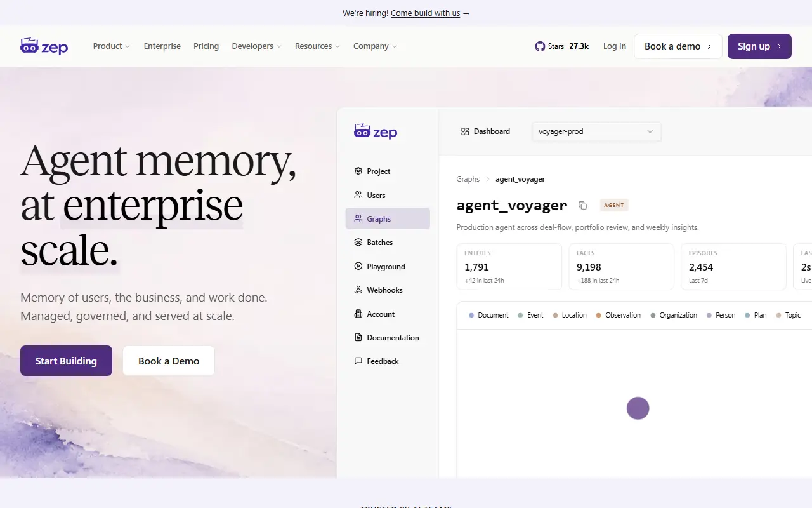The width and height of the screenshot is (812, 508).
Task: Click the Document legend color dot
Action: click(x=471, y=315)
